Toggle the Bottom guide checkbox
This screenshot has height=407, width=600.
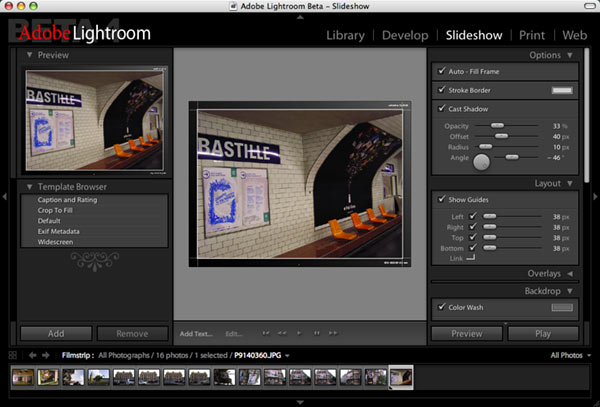pyautogui.click(x=473, y=248)
